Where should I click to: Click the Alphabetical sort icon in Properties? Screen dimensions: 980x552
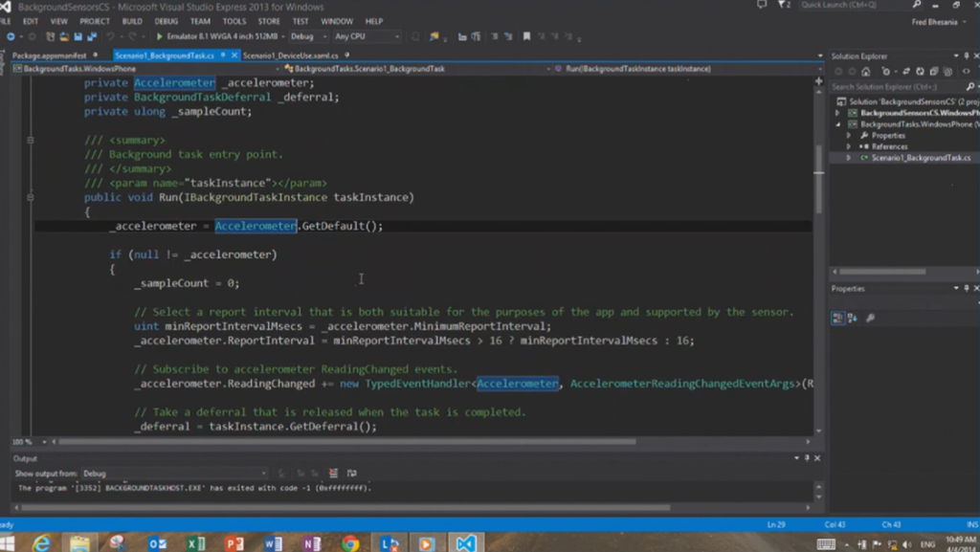click(853, 318)
